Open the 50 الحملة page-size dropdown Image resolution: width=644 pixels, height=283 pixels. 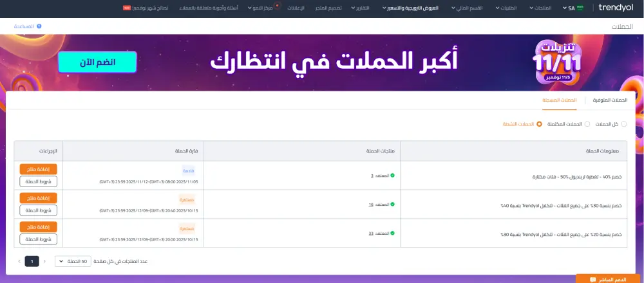point(73,261)
